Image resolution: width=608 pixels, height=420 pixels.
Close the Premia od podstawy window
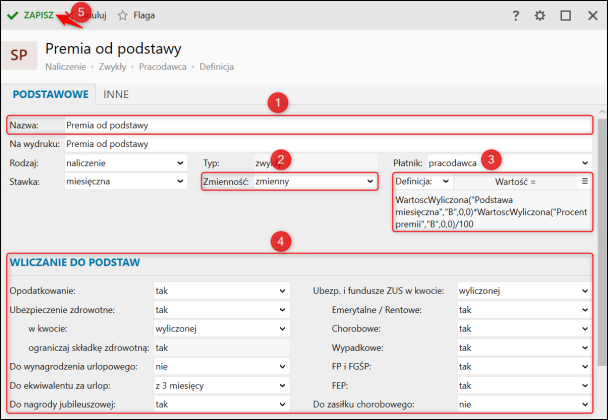(592, 16)
